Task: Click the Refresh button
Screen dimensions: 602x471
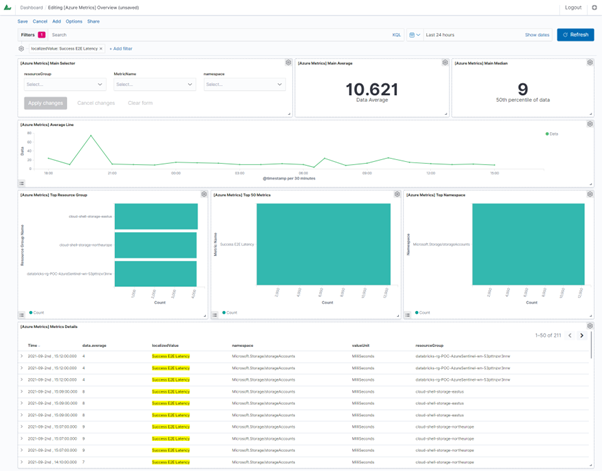Action: (576, 35)
